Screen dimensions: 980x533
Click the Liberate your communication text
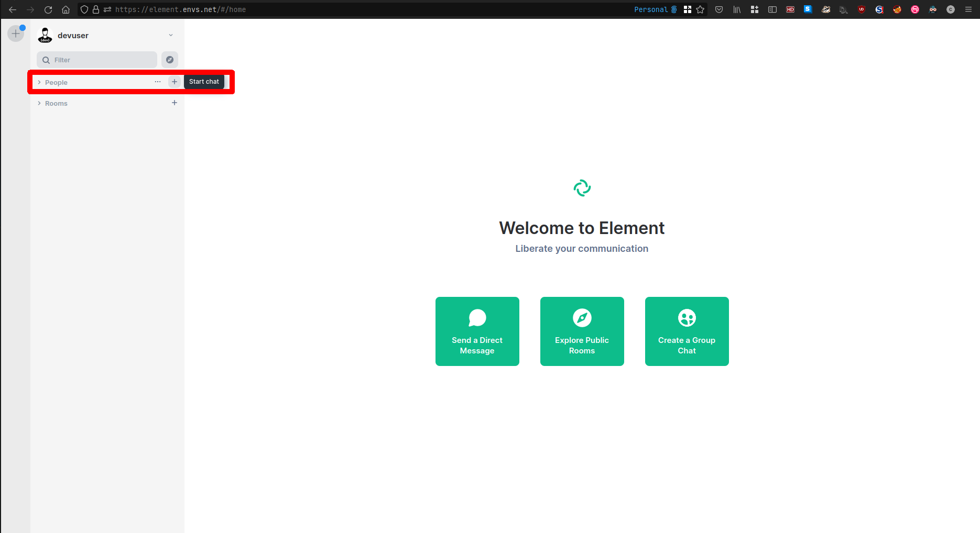click(x=582, y=249)
